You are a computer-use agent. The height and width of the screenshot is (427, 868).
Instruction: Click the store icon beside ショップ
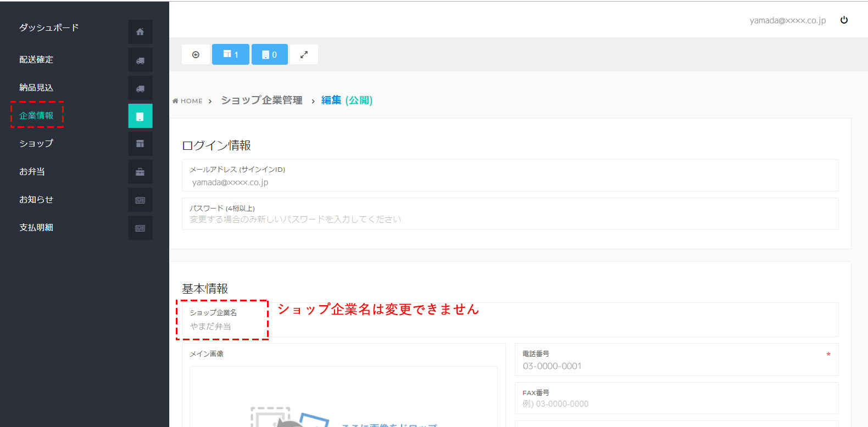(140, 144)
